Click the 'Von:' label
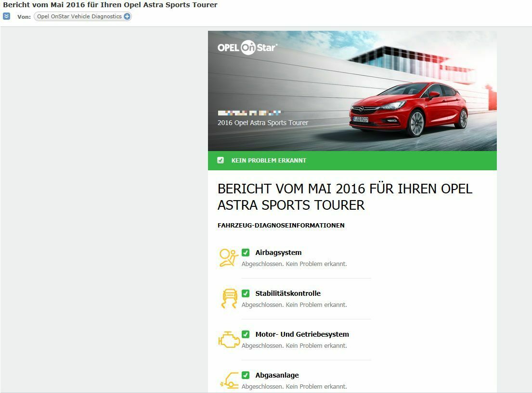Screen dimensions: 532x393 (x=24, y=17)
